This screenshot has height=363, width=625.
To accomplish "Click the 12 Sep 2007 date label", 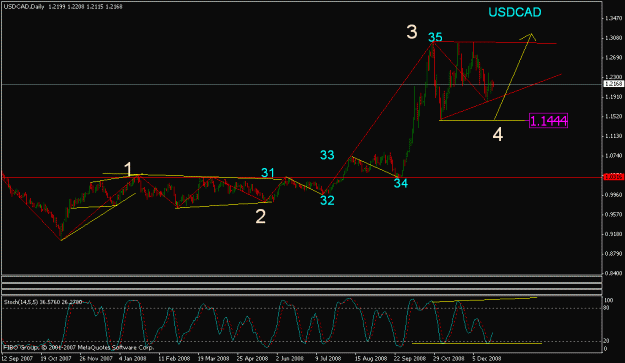I will (17, 358).
